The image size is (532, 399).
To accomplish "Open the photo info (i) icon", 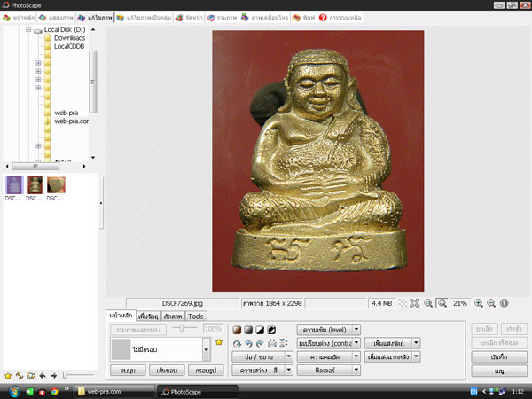I will pos(505,303).
